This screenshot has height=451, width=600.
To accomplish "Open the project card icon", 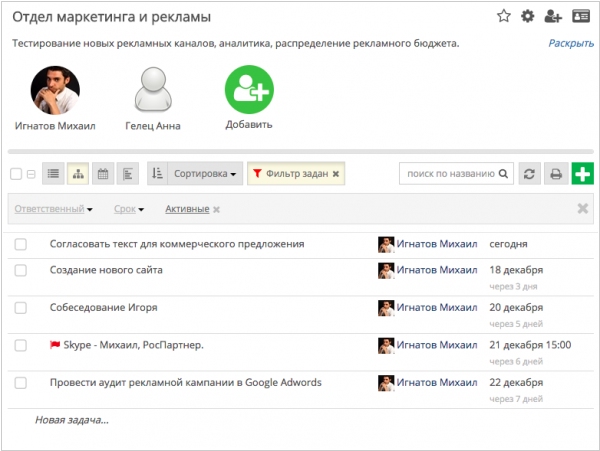I will tap(580, 16).
